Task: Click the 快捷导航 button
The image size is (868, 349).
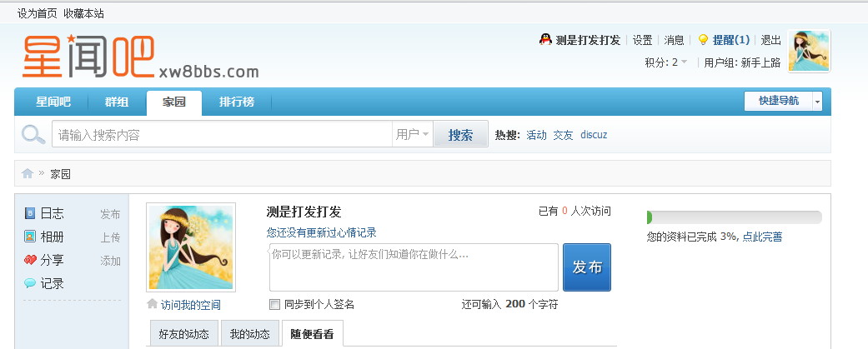Action: click(778, 102)
